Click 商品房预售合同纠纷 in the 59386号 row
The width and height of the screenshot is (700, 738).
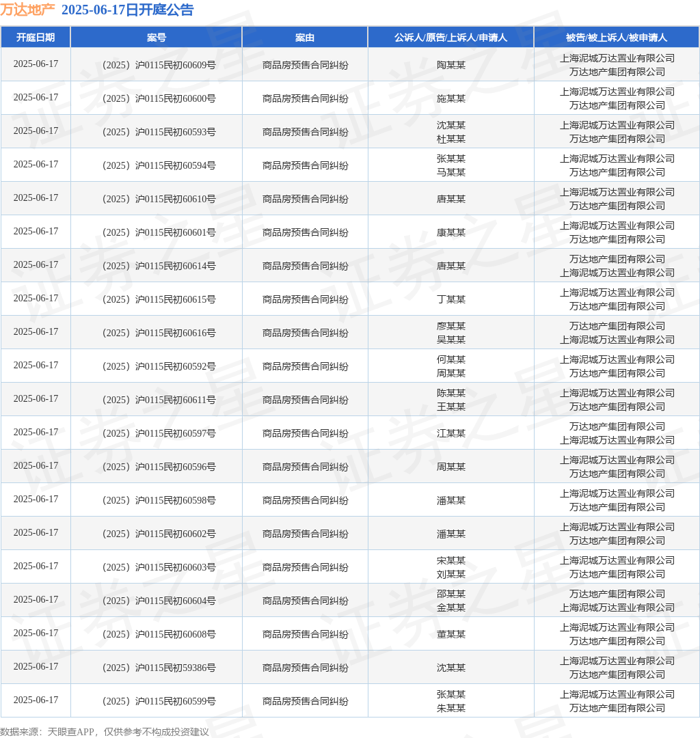(305, 667)
